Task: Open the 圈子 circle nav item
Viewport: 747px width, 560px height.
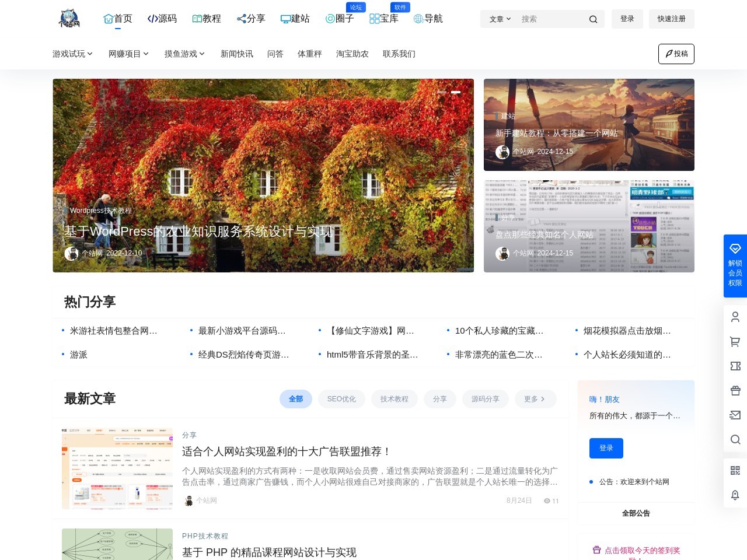Action: pyautogui.click(x=339, y=19)
